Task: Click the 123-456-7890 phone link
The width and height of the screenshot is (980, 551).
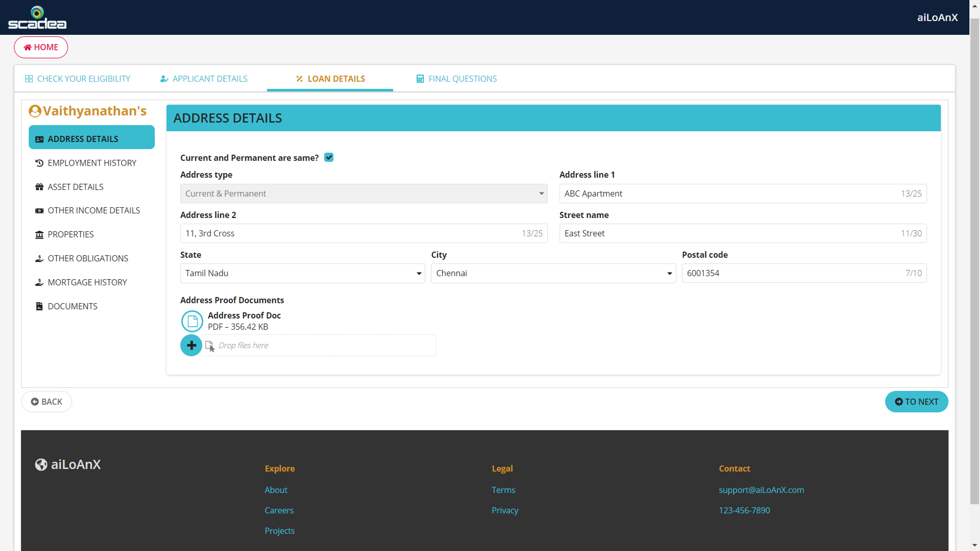Action: (x=744, y=510)
